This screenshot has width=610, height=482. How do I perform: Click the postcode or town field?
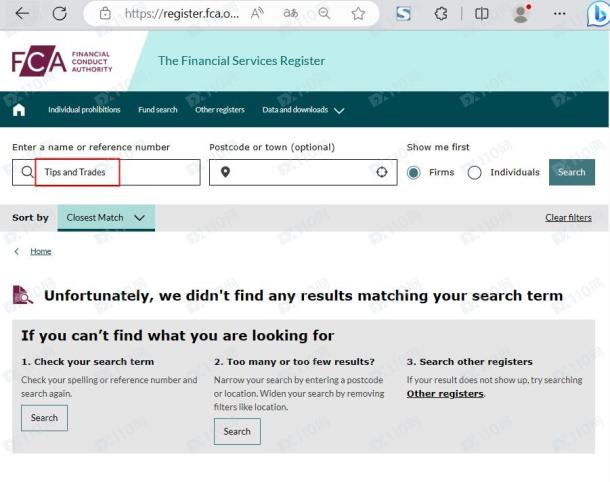tap(300, 172)
